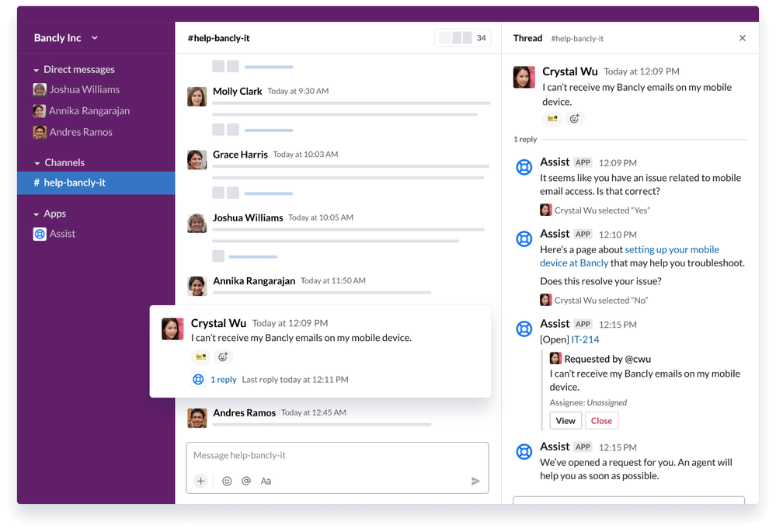This screenshot has width=776, height=532.
Task: Click the @ mention button in composer
Action: [x=246, y=481]
